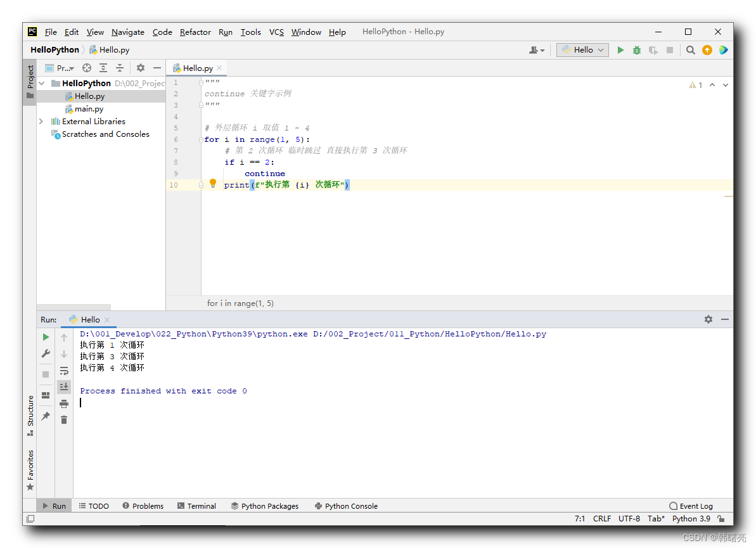Open the Hello run configuration dropdown

click(x=582, y=50)
